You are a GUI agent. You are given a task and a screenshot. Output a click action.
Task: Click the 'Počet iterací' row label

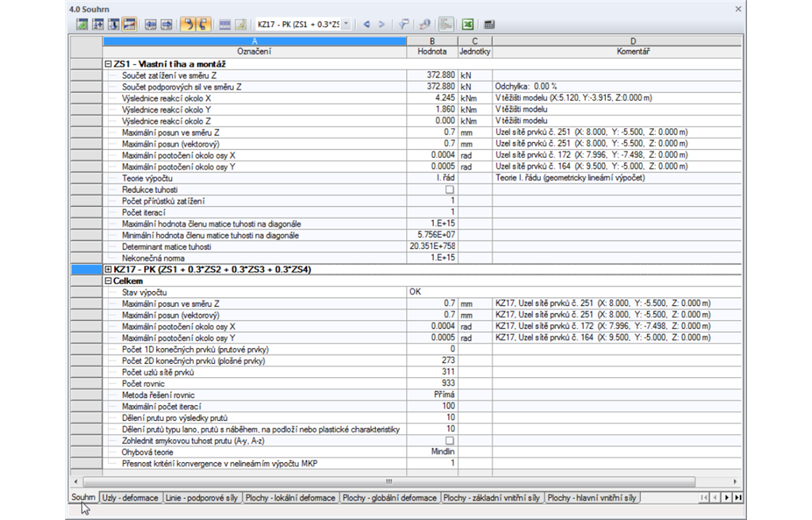tap(144, 212)
